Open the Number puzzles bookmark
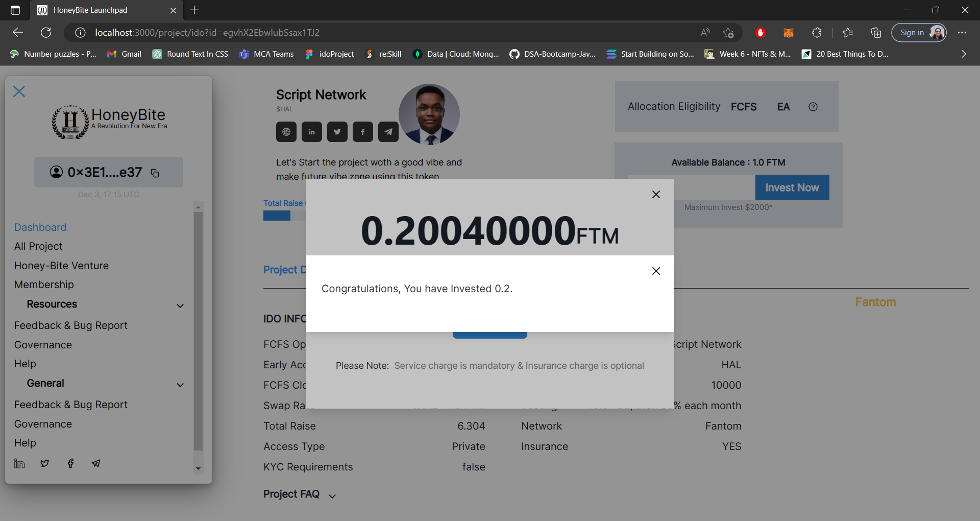The width and height of the screenshot is (980, 521). (53, 54)
